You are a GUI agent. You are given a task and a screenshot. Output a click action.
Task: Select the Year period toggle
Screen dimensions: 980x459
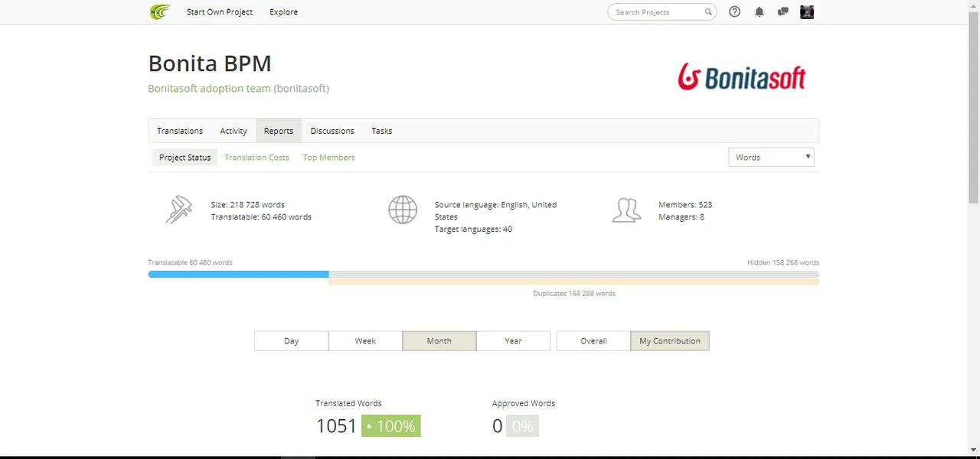[x=513, y=340]
